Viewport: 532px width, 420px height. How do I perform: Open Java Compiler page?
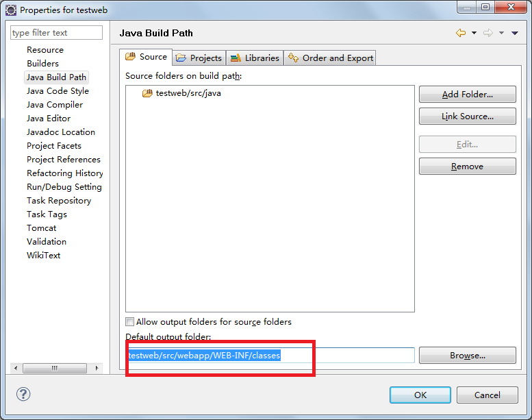[x=55, y=105]
